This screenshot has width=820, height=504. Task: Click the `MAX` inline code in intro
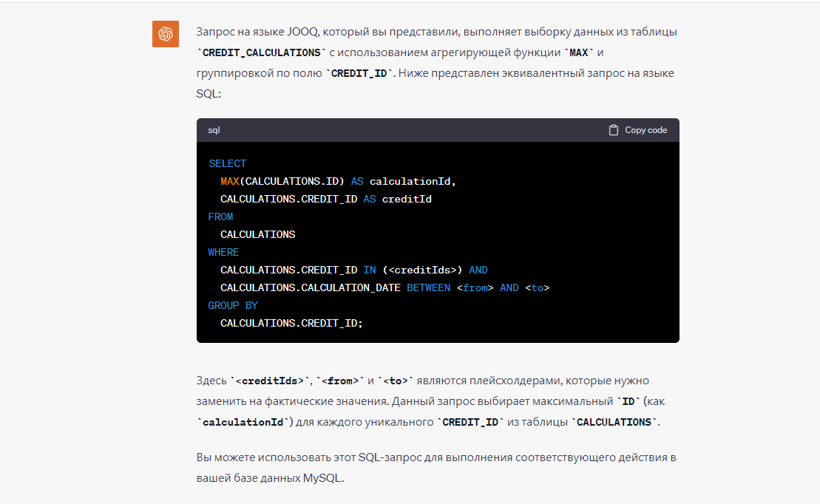pos(578,52)
